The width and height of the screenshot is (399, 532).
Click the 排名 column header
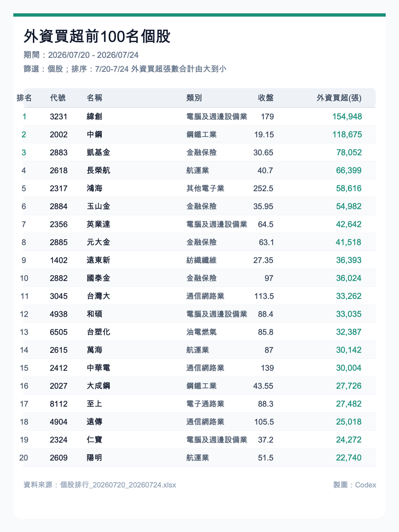coord(24,98)
